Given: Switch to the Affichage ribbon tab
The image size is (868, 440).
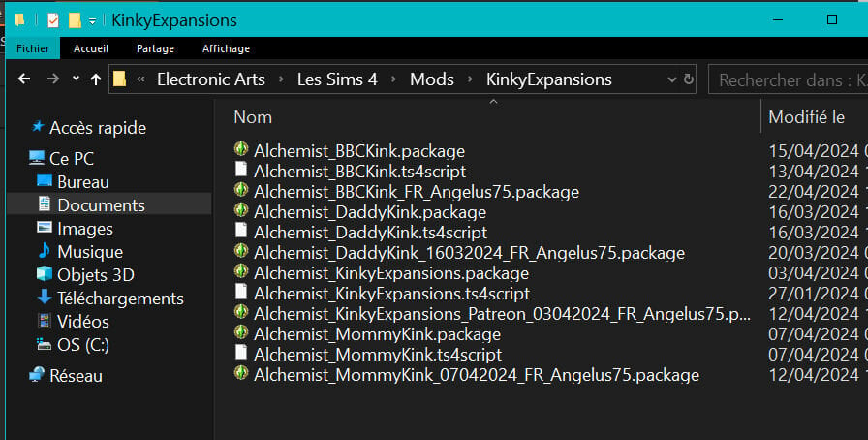Looking at the screenshot, I should pyautogui.click(x=226, y=48).
